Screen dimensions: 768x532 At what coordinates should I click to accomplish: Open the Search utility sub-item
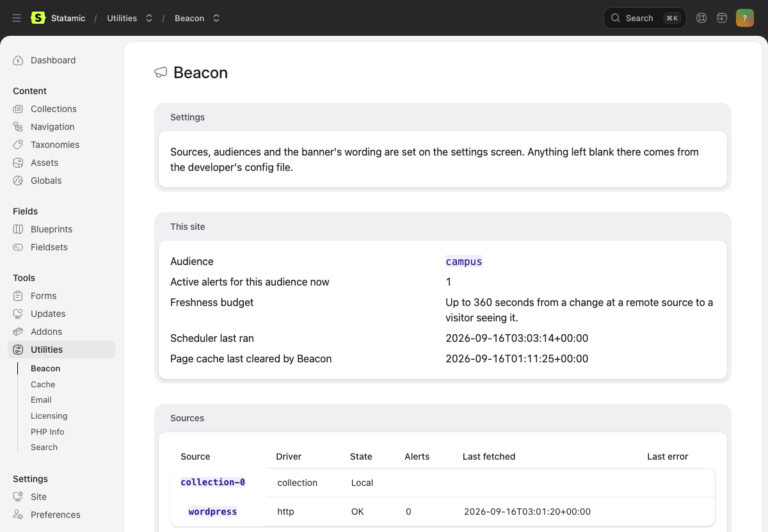tap(44, 447)
